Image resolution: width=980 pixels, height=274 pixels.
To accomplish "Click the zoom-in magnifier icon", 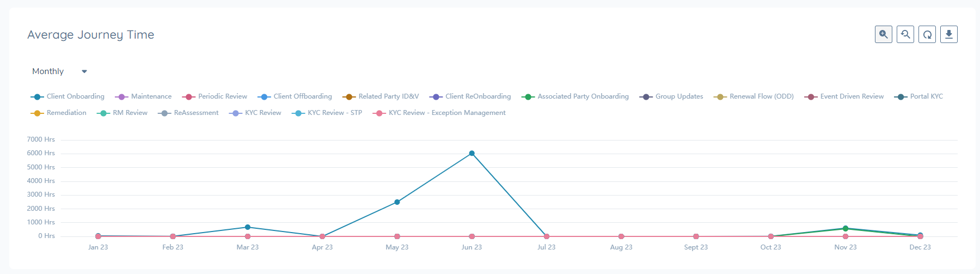I will tap(883, 34).
